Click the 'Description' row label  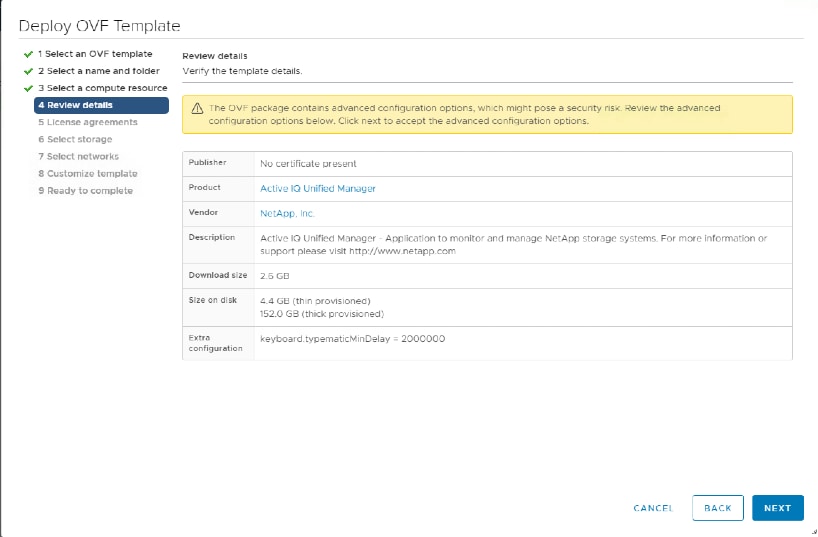(x=211, y=237)
